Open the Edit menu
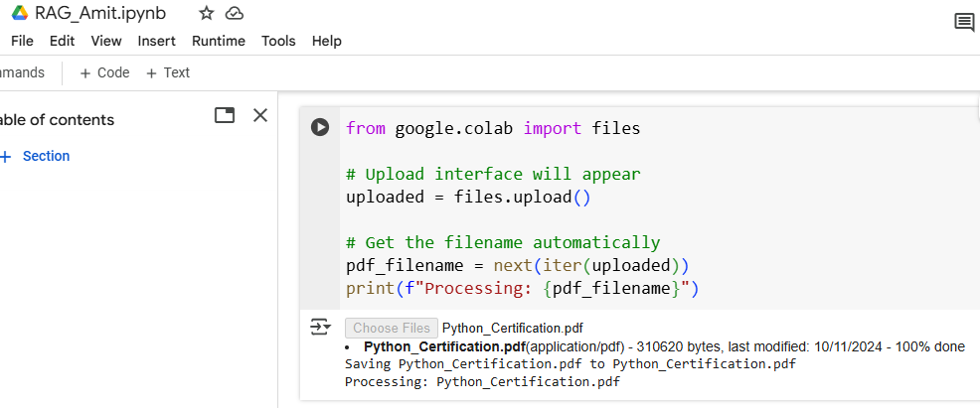The height and width of the screenshot is (408, 980). 62,41
